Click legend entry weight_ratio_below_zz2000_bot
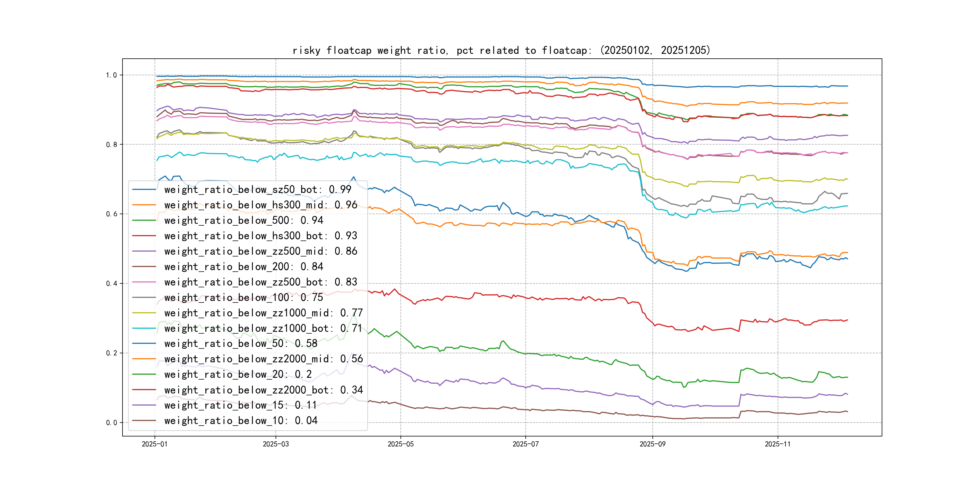 pos(263,390)
